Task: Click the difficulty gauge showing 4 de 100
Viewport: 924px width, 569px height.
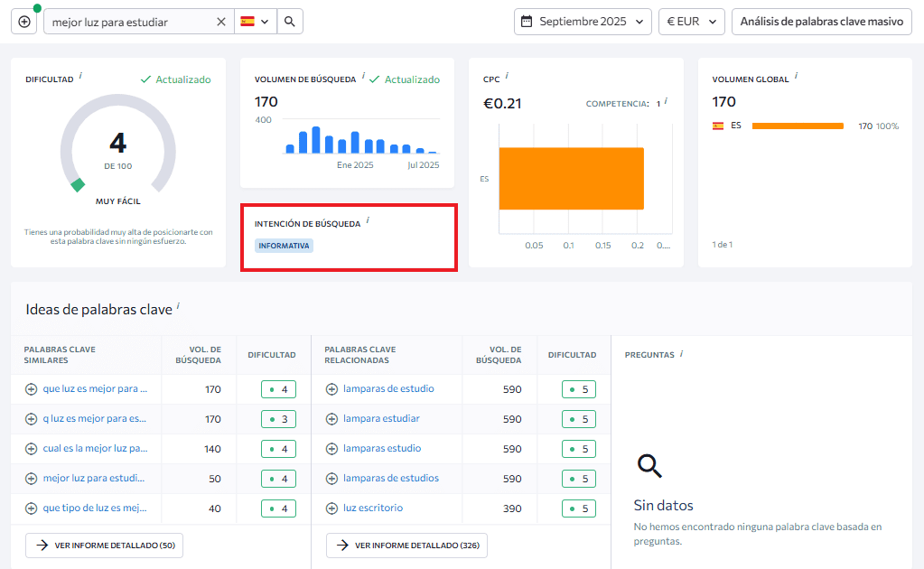Action: click(117, 144)
